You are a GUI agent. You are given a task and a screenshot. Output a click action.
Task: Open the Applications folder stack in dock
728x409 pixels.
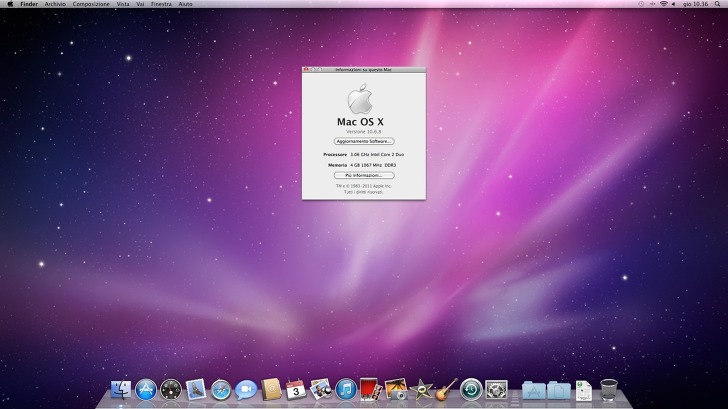pos(534,390)
